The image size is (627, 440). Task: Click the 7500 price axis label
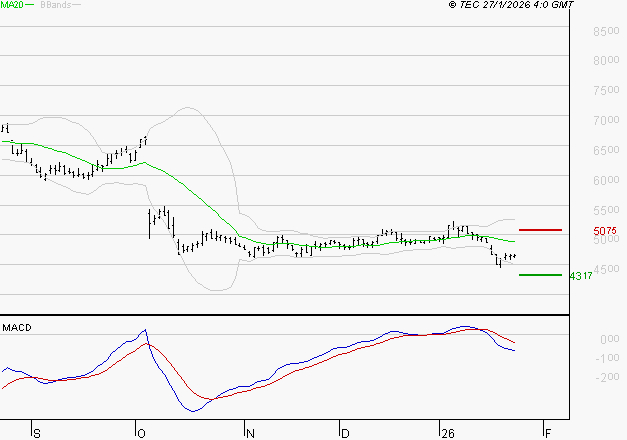click(x=606, y=90)
